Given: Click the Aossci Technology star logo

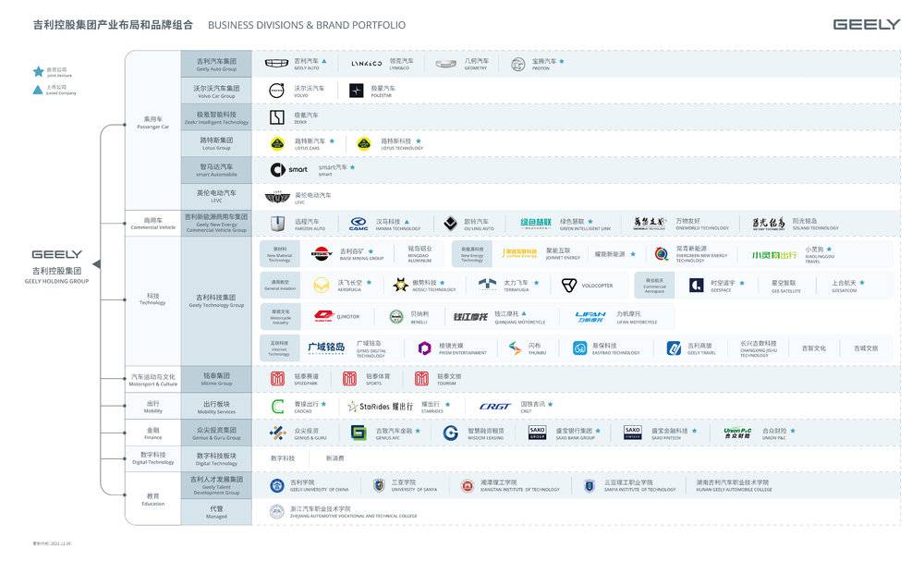Looking at the screenshot, I should pos(401,286).
